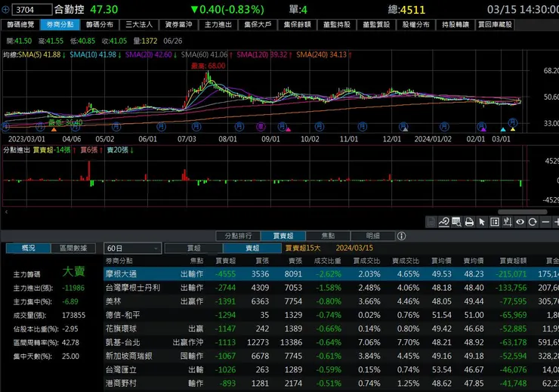Sort by the 成交比重 column header
The image size is (559, 392).
(x=328, y=261)
